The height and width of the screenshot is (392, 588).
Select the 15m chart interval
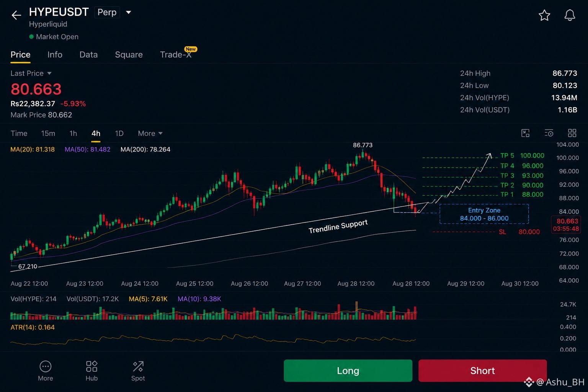click(48, 133)
